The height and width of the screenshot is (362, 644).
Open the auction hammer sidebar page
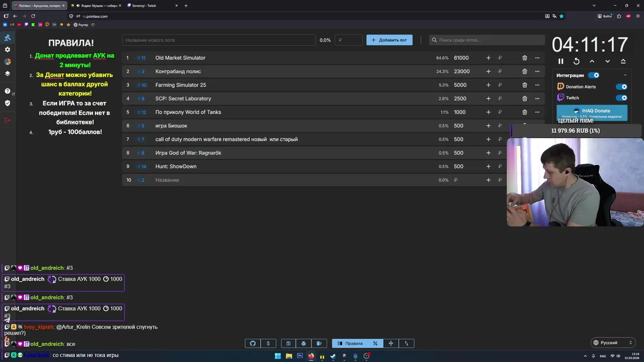8,38
